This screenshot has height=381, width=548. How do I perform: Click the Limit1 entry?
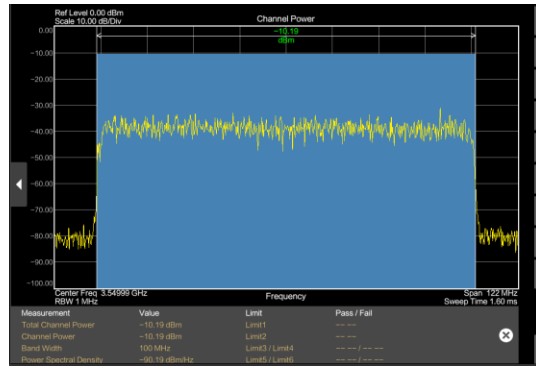tap(255, 325)
